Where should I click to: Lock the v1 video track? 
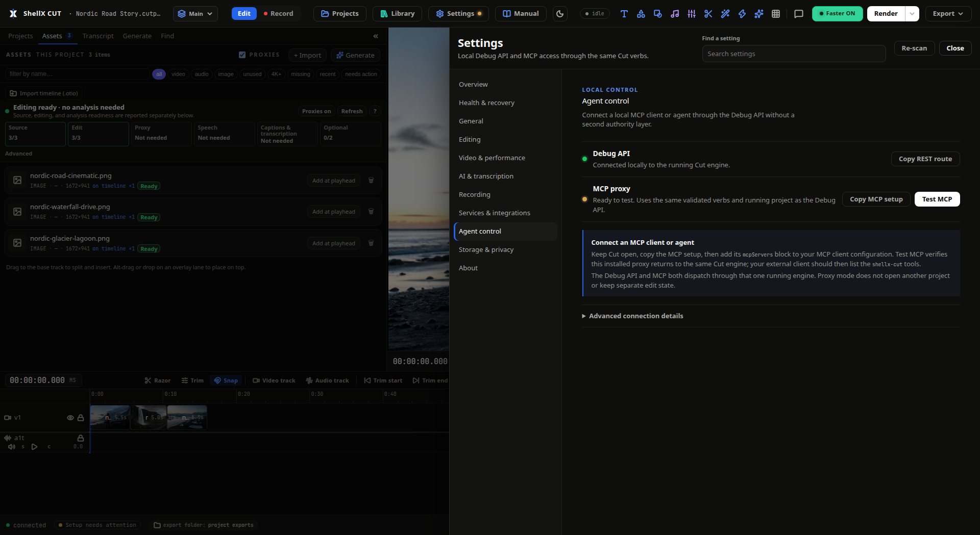[x=81, y=418]
